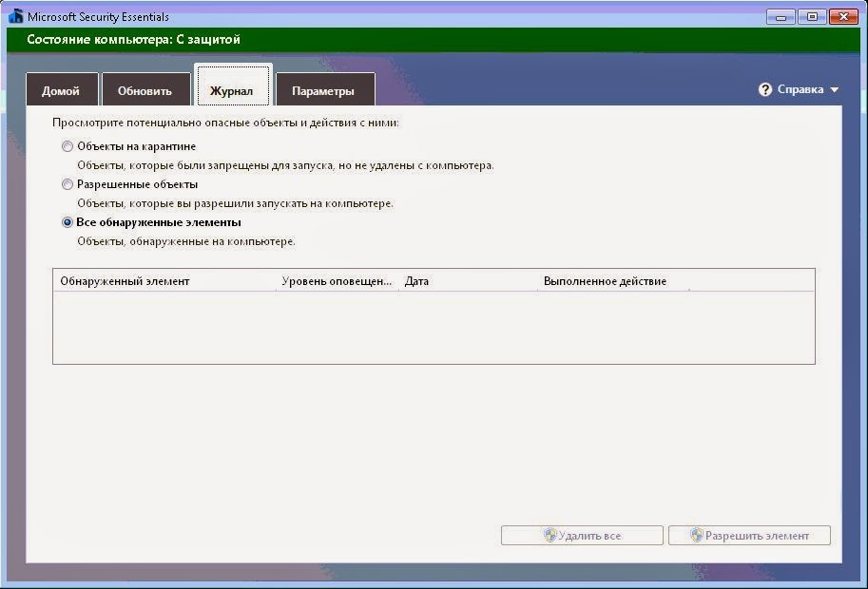
Task: Maximize the Microsoft Security Essentials window
Action: pyautogui.click(x=812, y=16)
